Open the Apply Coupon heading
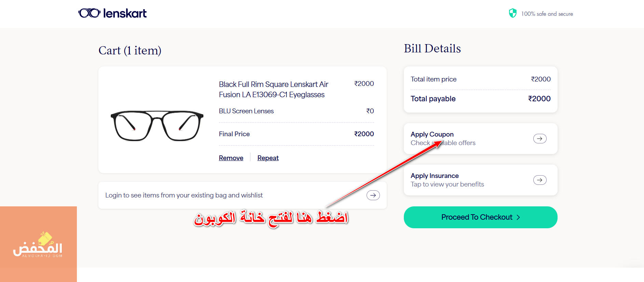This screenshot has height=282, width=644. [x=432, y=134]
